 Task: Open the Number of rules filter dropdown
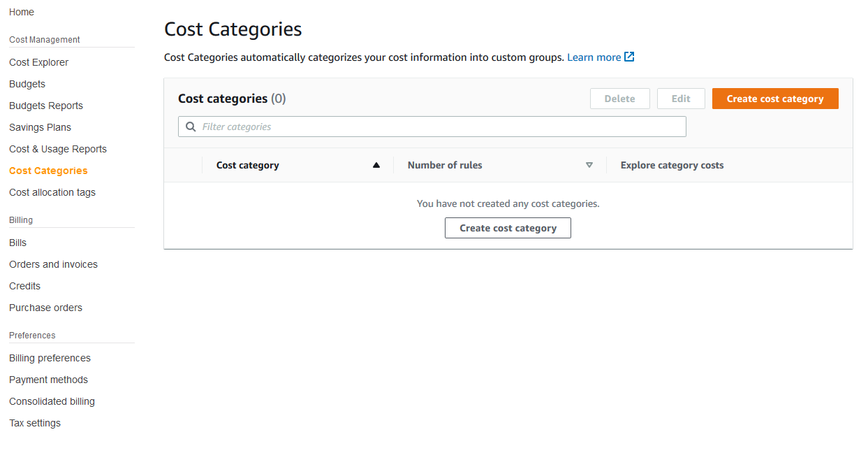(x=589, y=165)
